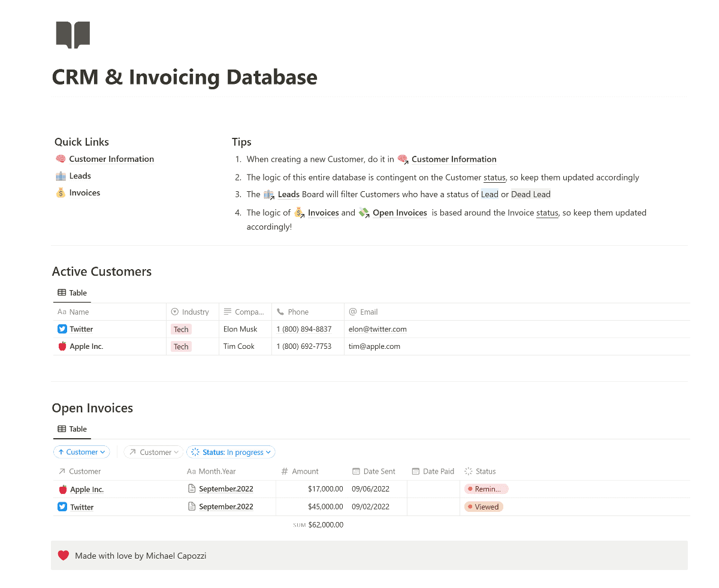Click the book page icon above the title

pyautogui.click(x=73, y=35)
